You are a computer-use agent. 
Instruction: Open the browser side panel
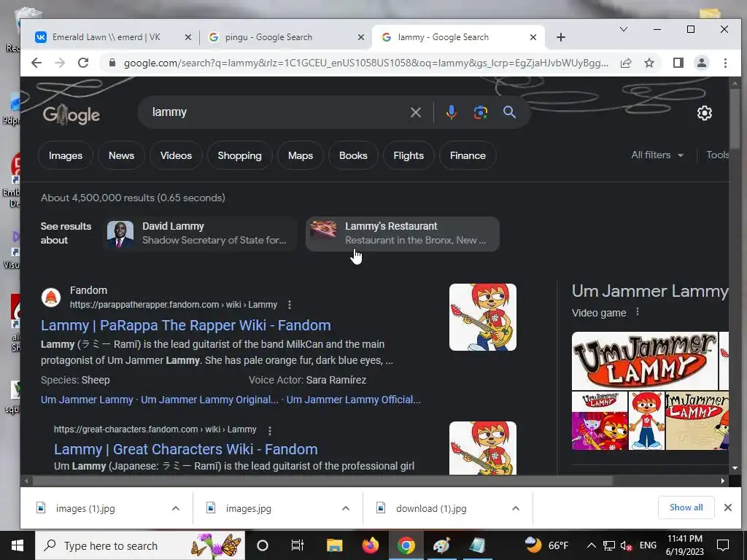pos(678,63)
